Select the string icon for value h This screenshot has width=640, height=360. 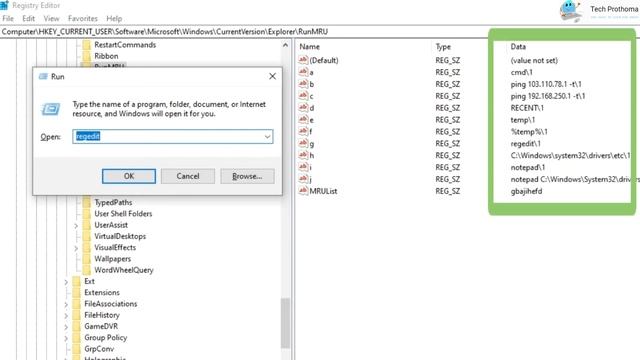(303, 155)
